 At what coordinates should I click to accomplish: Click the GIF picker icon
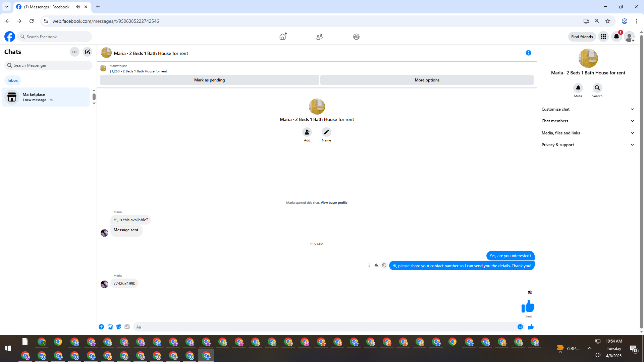tap(127, 327)
